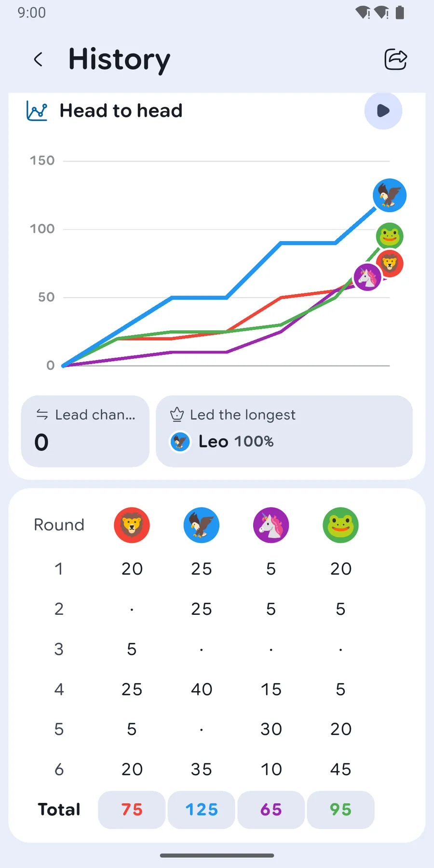434x868 pixels.
Task: Tap the lion avatar in the table header
Action: point(132,525)
